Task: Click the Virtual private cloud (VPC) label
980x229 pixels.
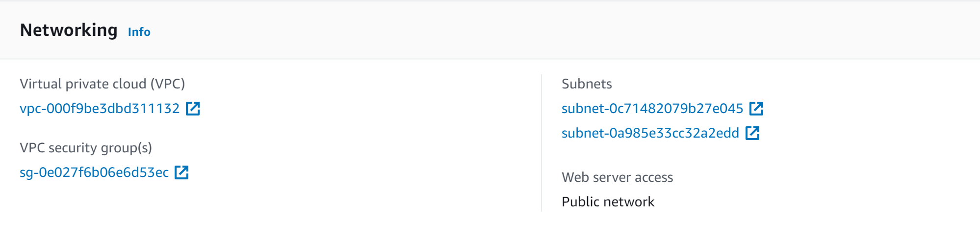Action: tap(102, 84)
